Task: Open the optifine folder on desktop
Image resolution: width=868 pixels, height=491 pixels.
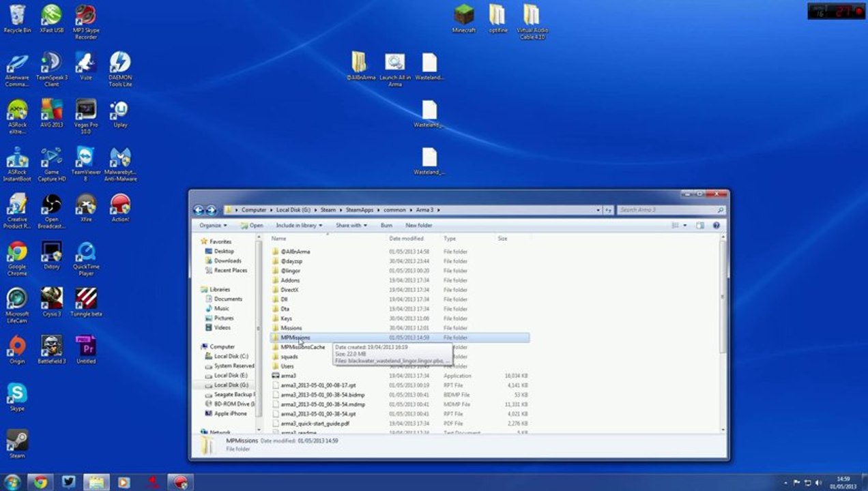Action: [x=497, y=18]
